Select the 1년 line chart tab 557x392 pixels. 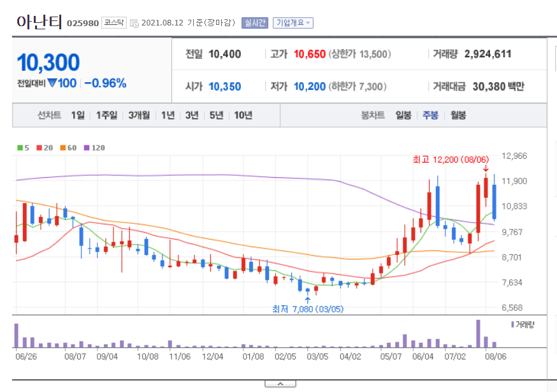tap(168, 115)
